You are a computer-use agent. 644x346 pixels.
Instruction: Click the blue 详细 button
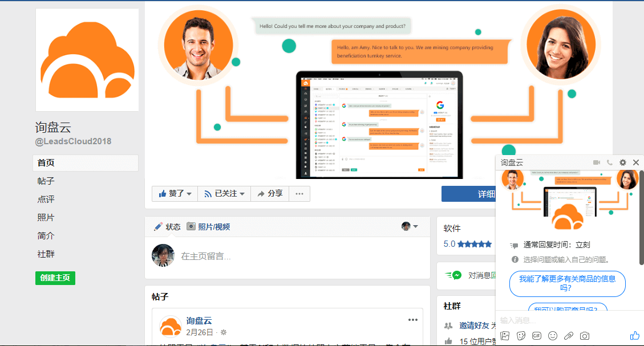469,194
